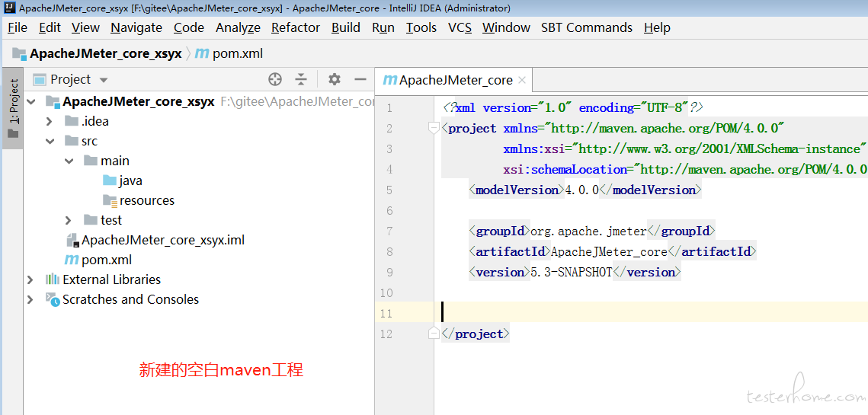
Task: Open the SBT Commands menu
Action: 587,27
